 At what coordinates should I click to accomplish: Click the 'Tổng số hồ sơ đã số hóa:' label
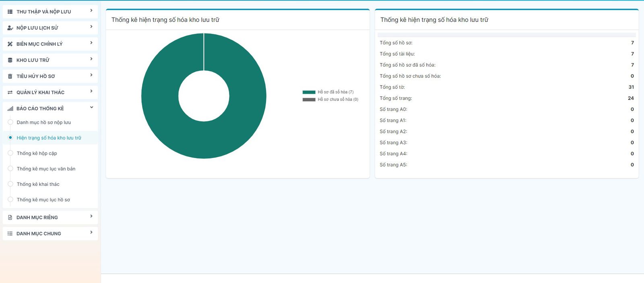[408, 65]
